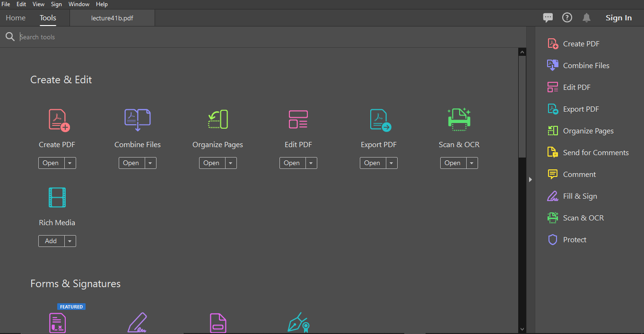The width and height of the screenshot is (644, 334).
Task: Click the search magnifier icon
Action: [x=10, y=37]
